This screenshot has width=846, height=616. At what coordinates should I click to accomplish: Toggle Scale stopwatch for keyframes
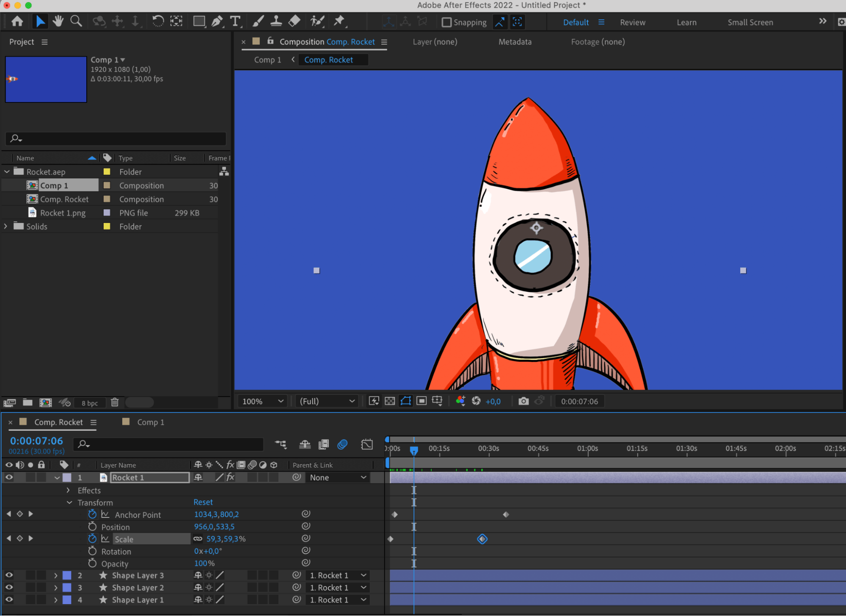(x=92, y=539)
